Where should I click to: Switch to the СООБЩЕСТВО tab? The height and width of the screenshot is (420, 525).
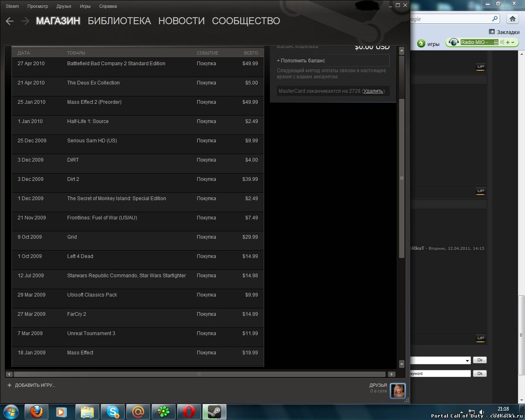coord(246,21)
